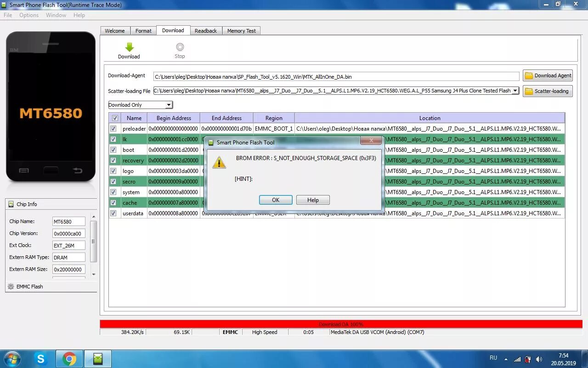Click the Download Agent button label
The image size is (588, 368).
pos(553,75)
